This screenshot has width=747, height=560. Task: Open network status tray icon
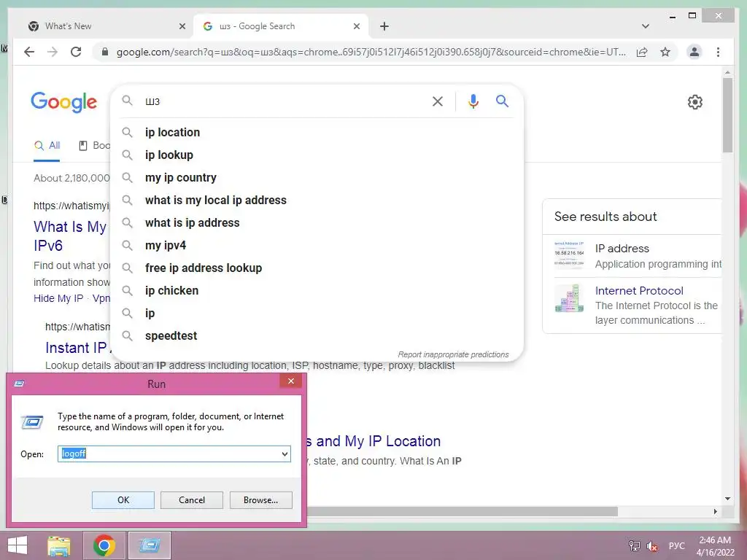[635, 545]
